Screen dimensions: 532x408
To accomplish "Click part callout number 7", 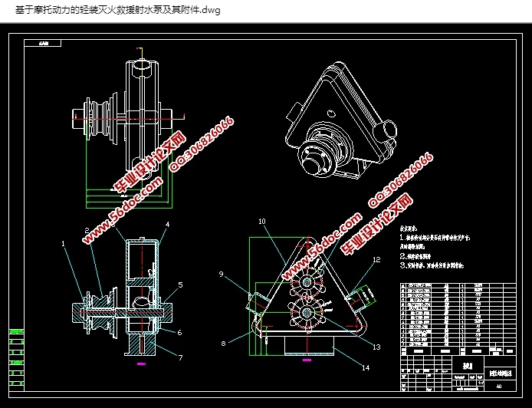I will coord(179,357).
